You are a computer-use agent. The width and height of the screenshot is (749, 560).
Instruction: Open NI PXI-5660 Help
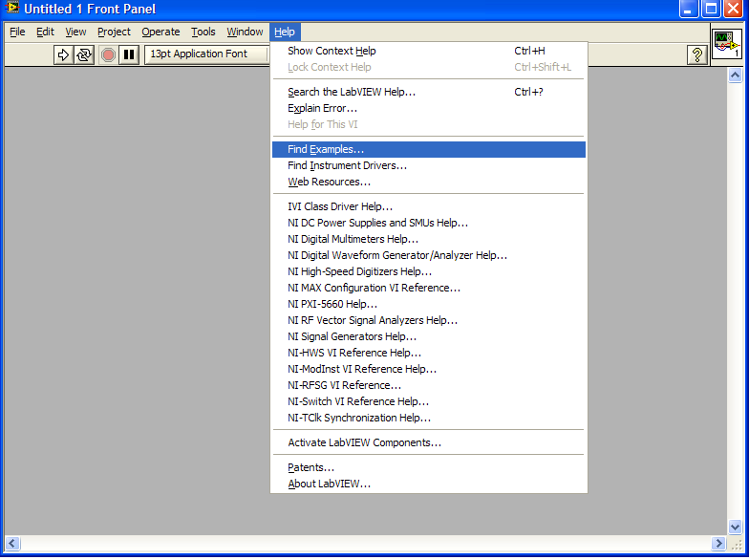[428, 304]
